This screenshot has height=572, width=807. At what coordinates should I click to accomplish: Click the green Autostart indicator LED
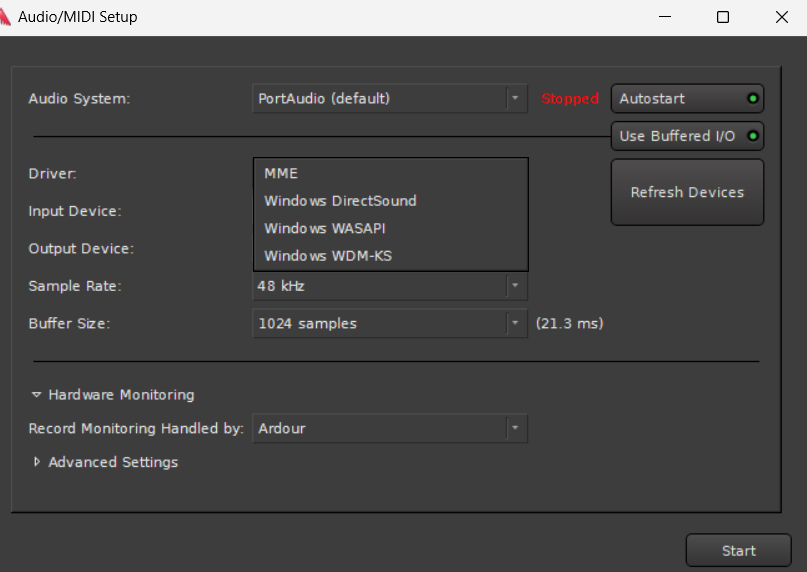point(752,99)
